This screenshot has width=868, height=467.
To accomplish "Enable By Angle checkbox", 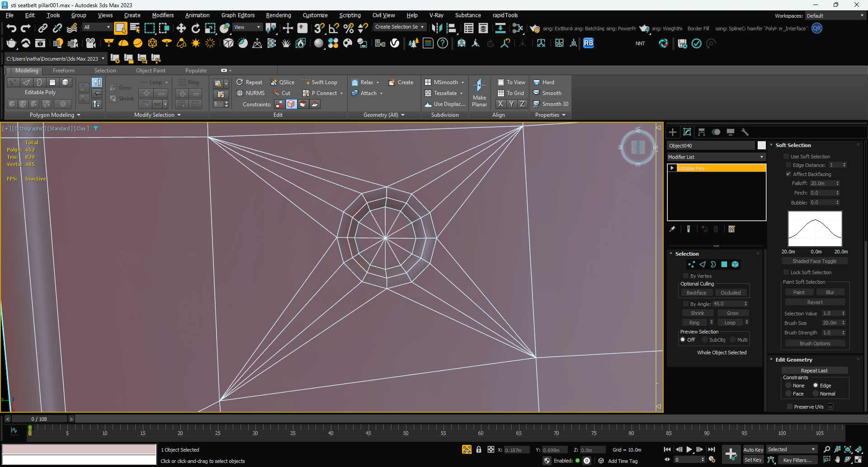I will 686,304.
